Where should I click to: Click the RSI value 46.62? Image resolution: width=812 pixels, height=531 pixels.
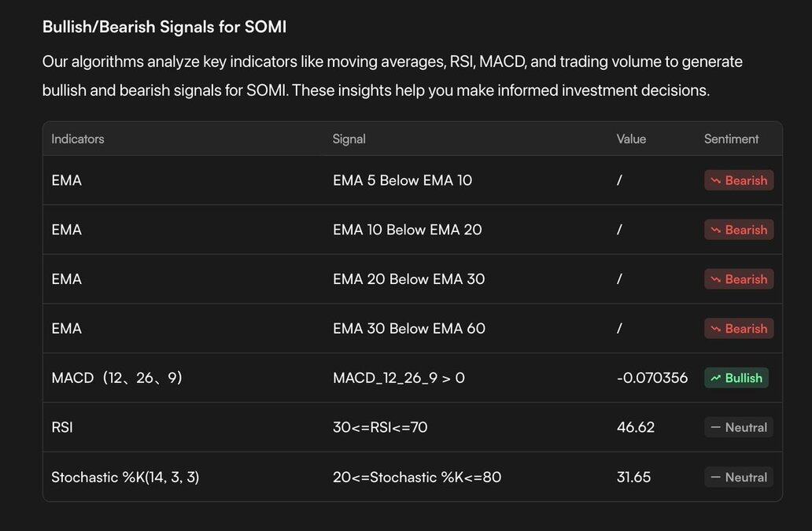coord(635,428)
